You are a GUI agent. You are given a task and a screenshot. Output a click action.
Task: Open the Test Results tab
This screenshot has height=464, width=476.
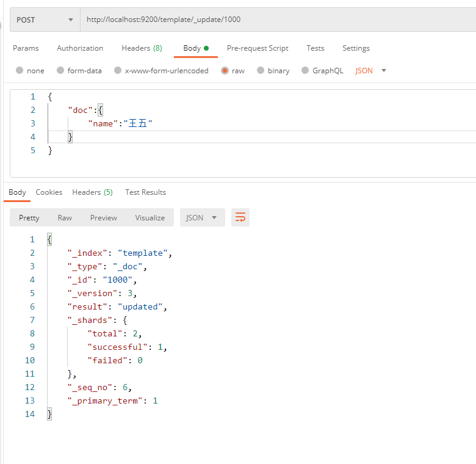(145, 192)
